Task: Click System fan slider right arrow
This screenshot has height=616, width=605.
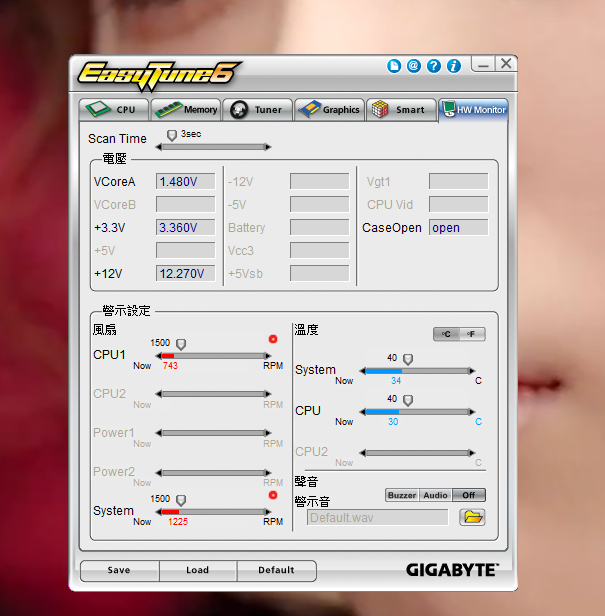Action: pos(268,512)
